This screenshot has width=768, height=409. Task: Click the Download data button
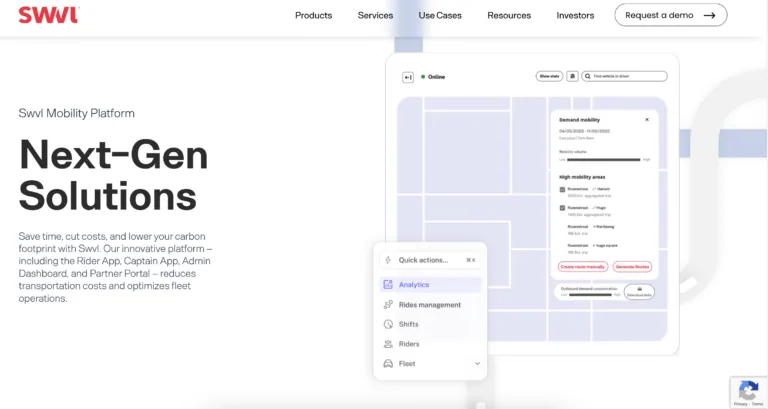tap(639, 292)
